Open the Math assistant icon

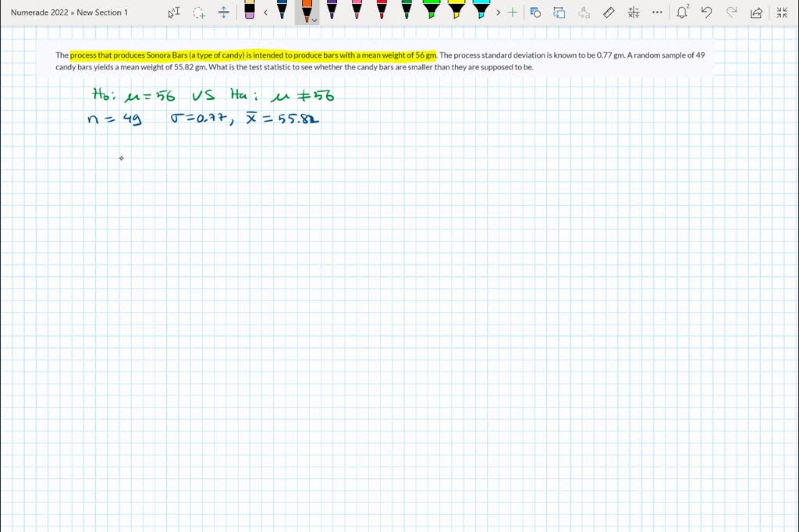(x=634, y=12)
